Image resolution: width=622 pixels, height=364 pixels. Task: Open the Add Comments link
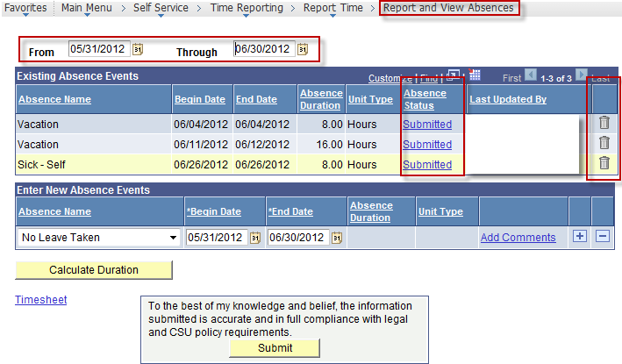pos(518,238)
